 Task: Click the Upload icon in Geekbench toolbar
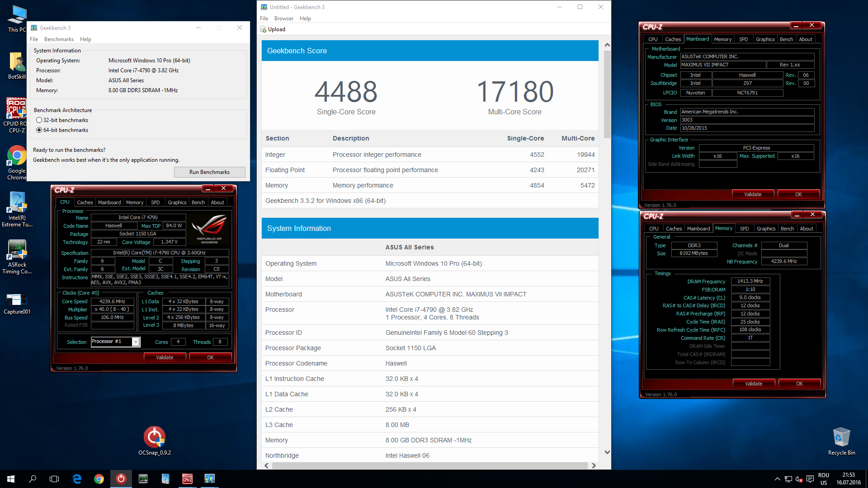coord(263,29)
